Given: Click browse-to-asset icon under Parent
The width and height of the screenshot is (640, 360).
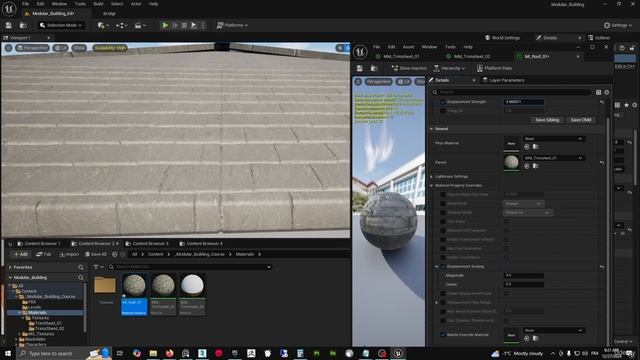Looking at the screenshot, I should click(x=536, y=166).
